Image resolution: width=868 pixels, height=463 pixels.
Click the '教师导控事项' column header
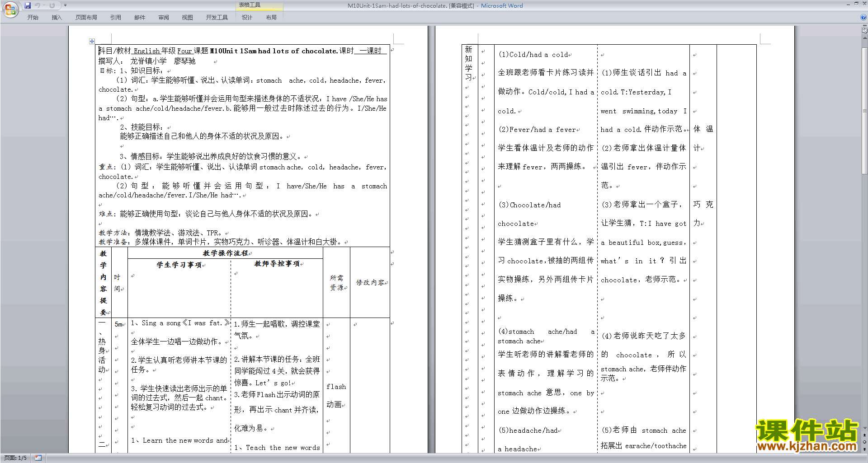pos(277,264)
